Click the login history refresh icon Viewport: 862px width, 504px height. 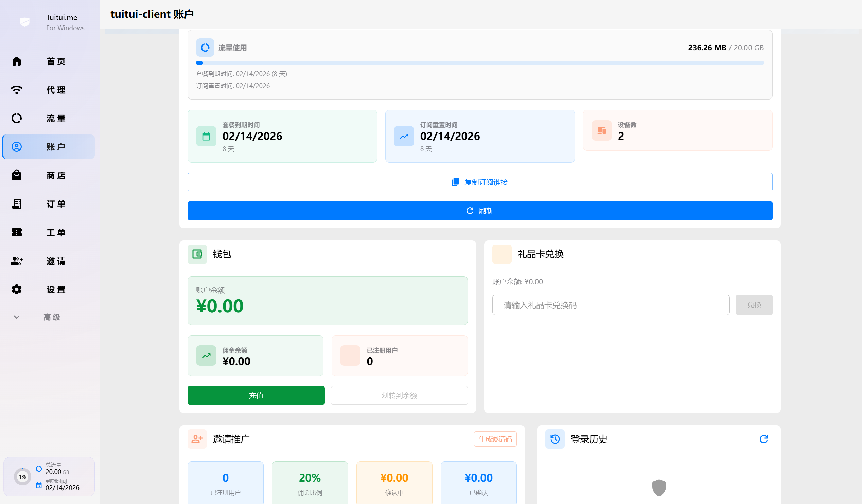click(763, 439)
